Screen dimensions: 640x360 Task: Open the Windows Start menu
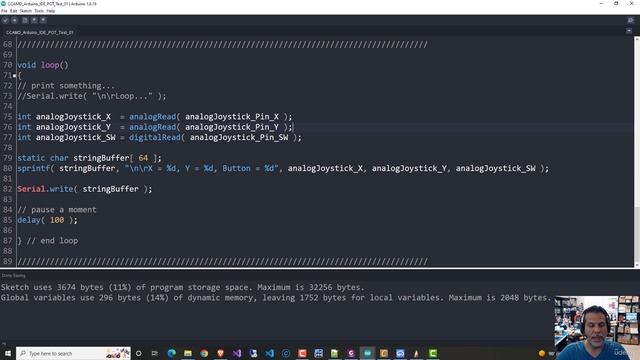8,353
